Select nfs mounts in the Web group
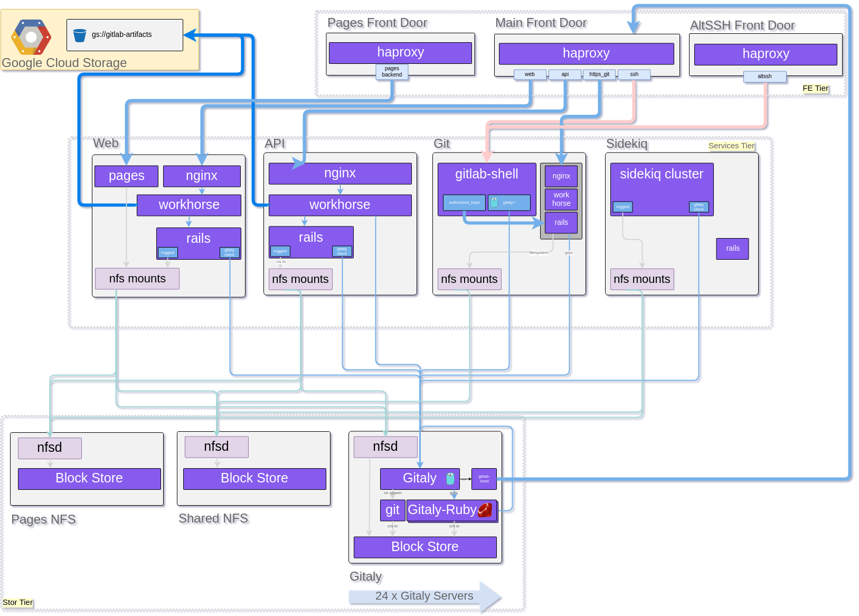The height and width of the screenshot is (616, 859). pyautogui.click(x=137, y=279)
